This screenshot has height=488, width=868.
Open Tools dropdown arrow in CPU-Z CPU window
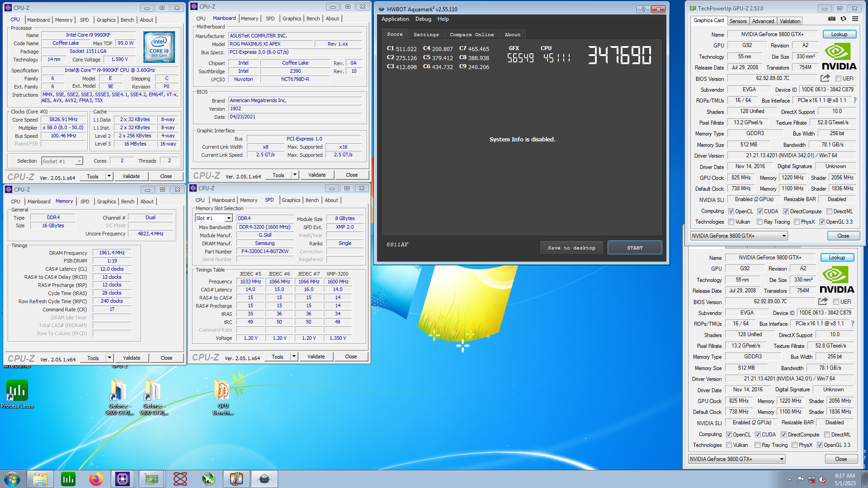pos(109,176)
